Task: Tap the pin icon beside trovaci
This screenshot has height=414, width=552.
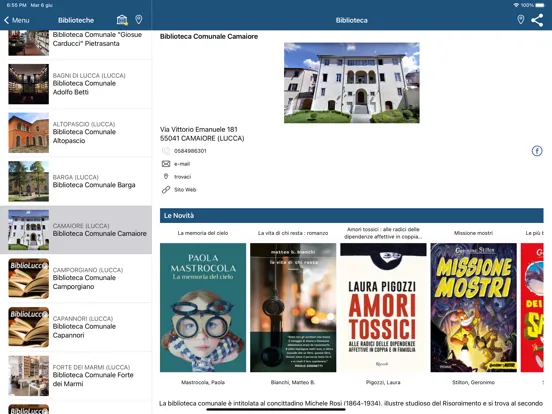Action: click(166, 176)
